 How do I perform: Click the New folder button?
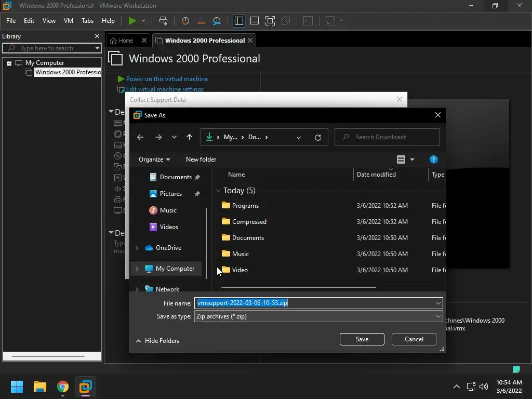[x=201, y=159]
